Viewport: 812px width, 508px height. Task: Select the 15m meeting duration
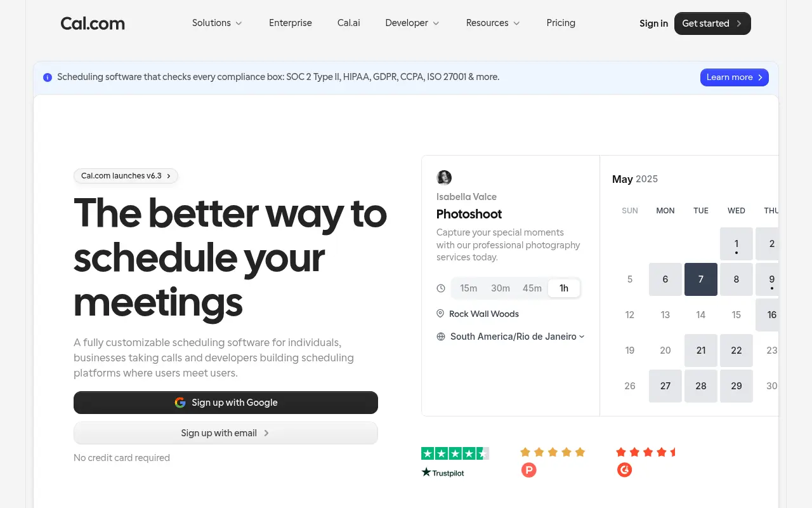(469, 288)
